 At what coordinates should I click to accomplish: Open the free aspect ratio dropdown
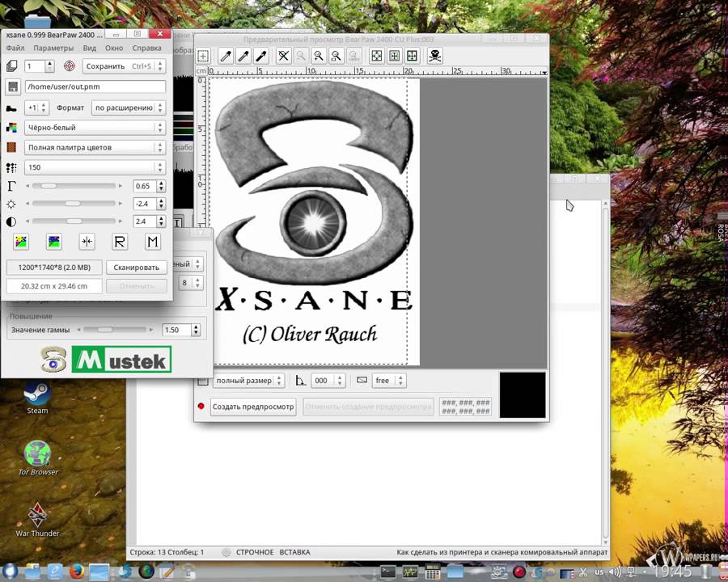point(389,381)
